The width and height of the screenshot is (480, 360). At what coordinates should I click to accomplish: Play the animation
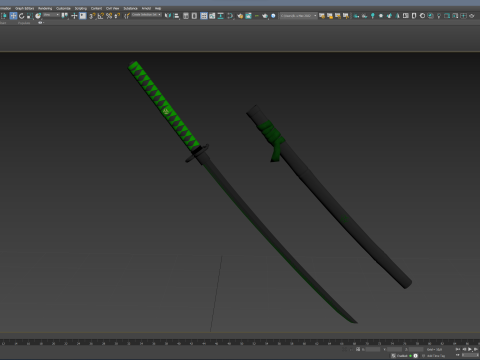pyautogui.click(x=470, y=349)
